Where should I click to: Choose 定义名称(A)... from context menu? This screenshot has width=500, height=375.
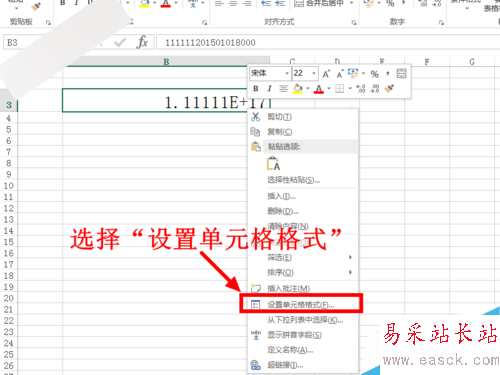point(290,350)
